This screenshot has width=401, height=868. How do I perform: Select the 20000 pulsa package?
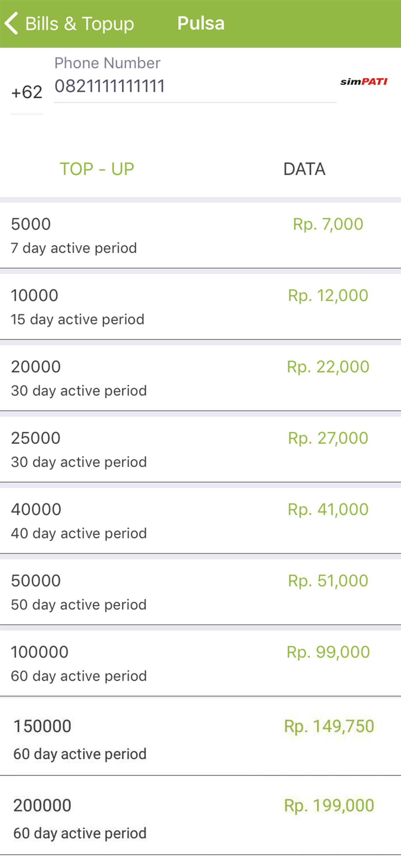pos(200,378)
